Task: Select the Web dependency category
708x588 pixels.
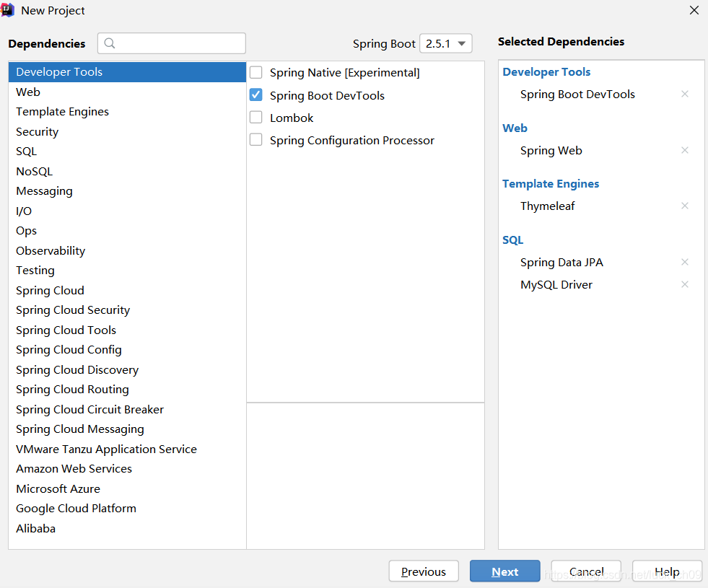Action: (x=28, y=92)
